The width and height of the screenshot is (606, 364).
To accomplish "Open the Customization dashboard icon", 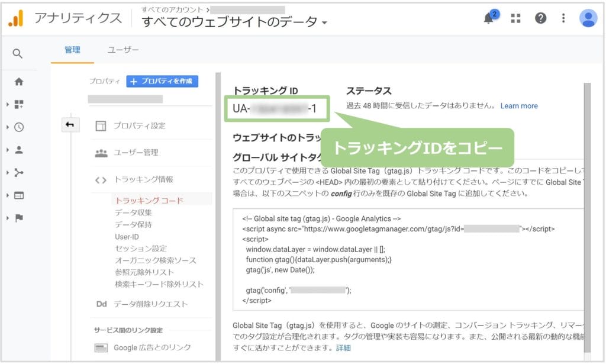I will coord(18,104).
